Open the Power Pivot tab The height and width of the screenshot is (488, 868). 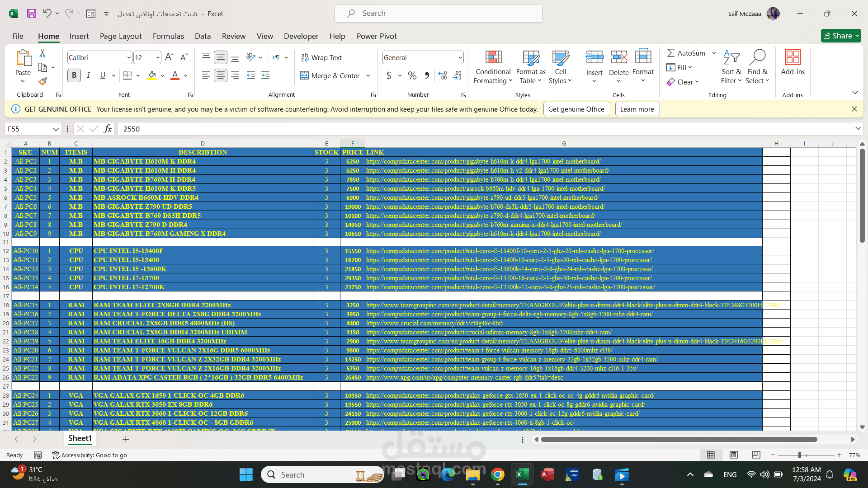click(376, 36)
